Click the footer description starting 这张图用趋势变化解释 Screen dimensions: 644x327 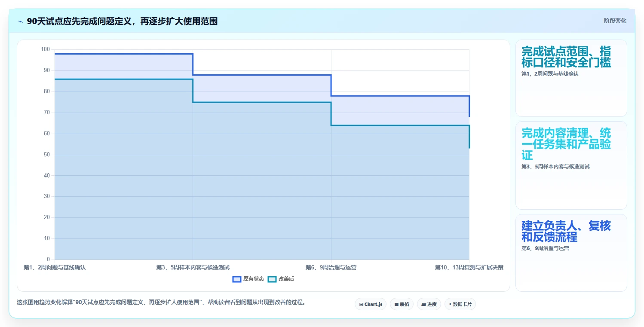tap(162, 303)
